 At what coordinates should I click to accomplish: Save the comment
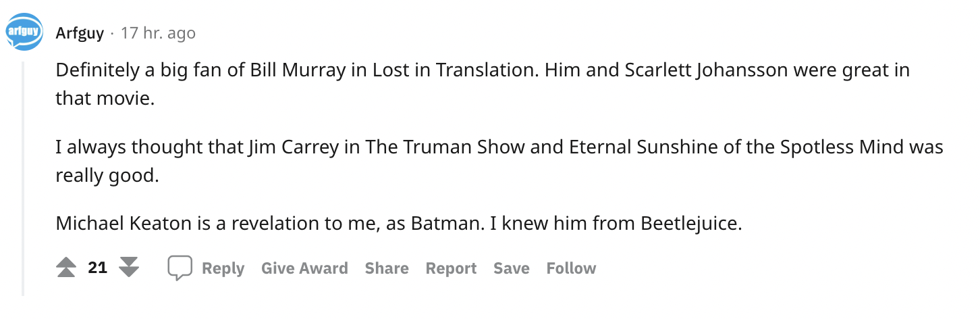511,268
